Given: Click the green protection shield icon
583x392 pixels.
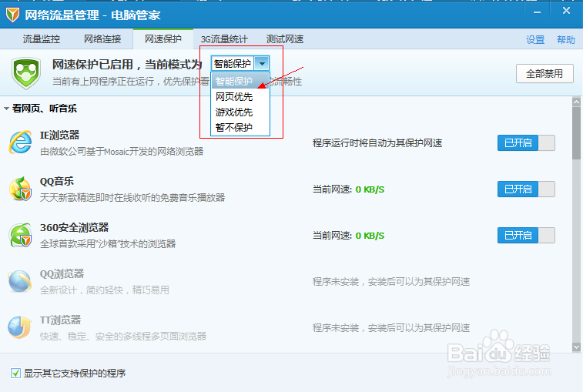Looking at the screenshot, I should point(26,73).
